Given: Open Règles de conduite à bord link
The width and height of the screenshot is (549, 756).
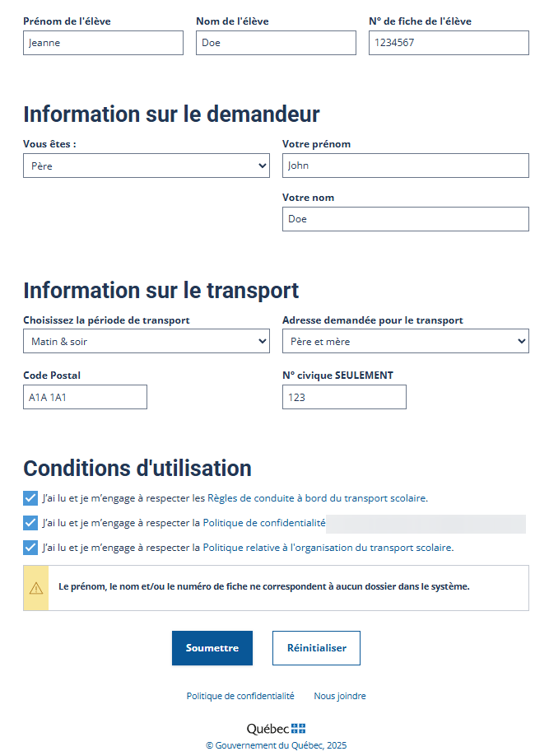Looking at the screenshot, I should point(318,498).
